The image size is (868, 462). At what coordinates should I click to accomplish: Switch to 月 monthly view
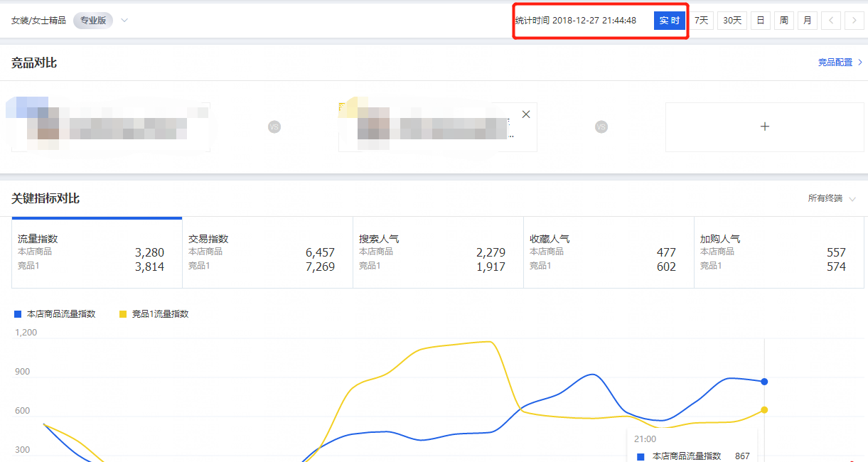coord(807,20)
